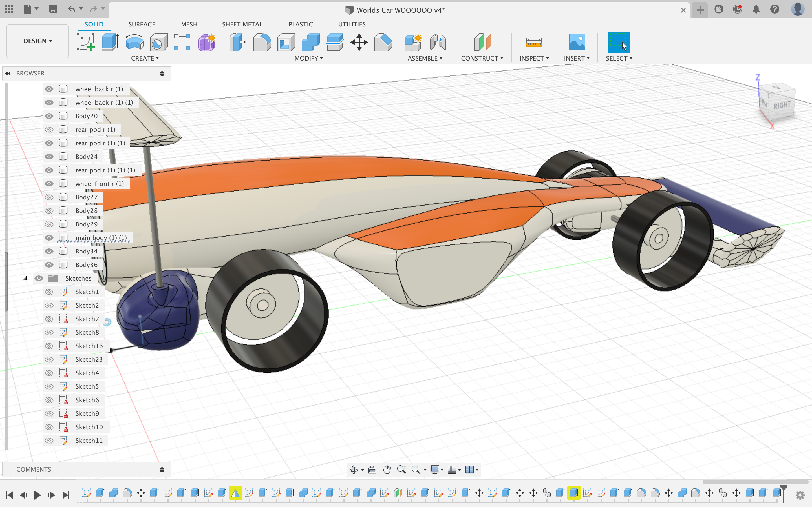The image size is (812, 507).
Task: Select the Move/Copy tool
Action: click(359, 42)
